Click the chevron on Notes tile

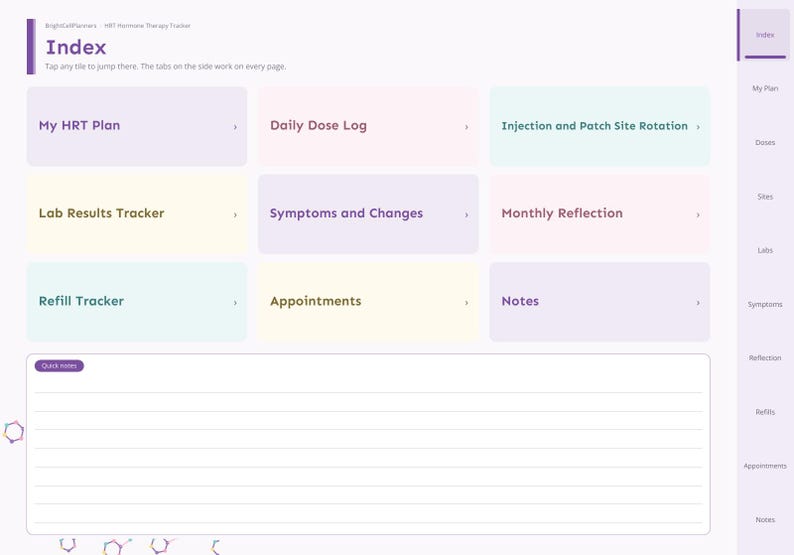pyautogui.click(x=698, y=303)
